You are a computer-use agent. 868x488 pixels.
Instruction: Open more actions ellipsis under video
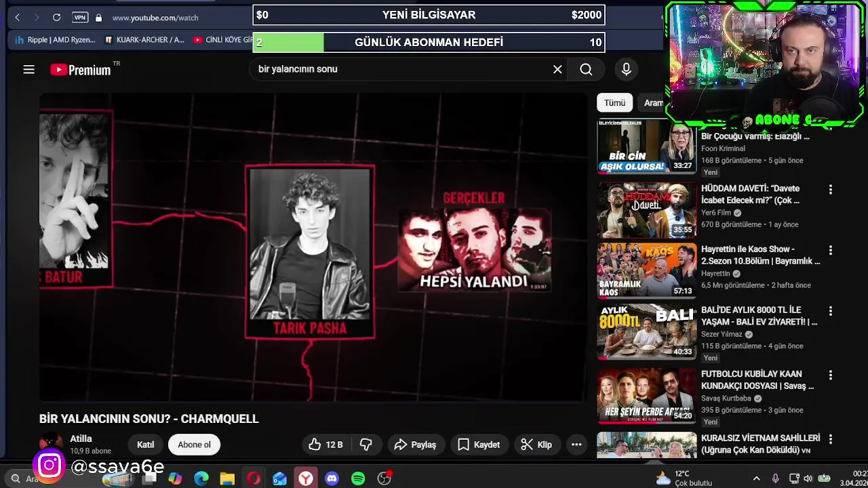point(576,445)
